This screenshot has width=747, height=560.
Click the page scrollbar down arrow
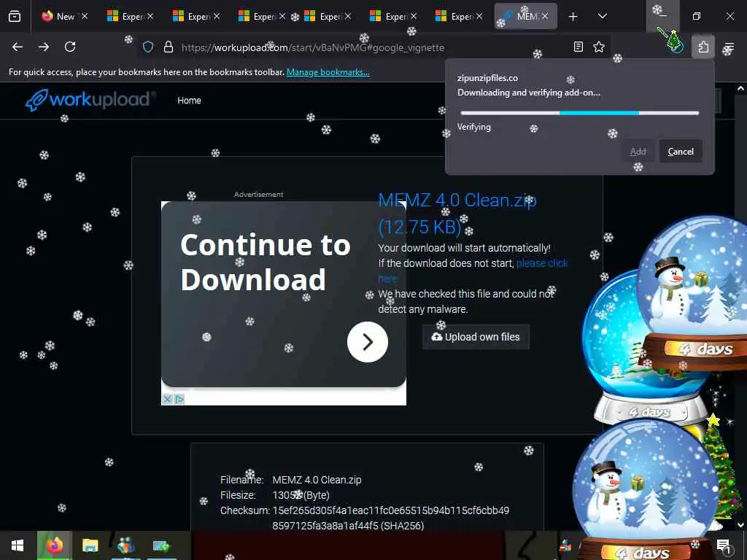tap(740, 524)
